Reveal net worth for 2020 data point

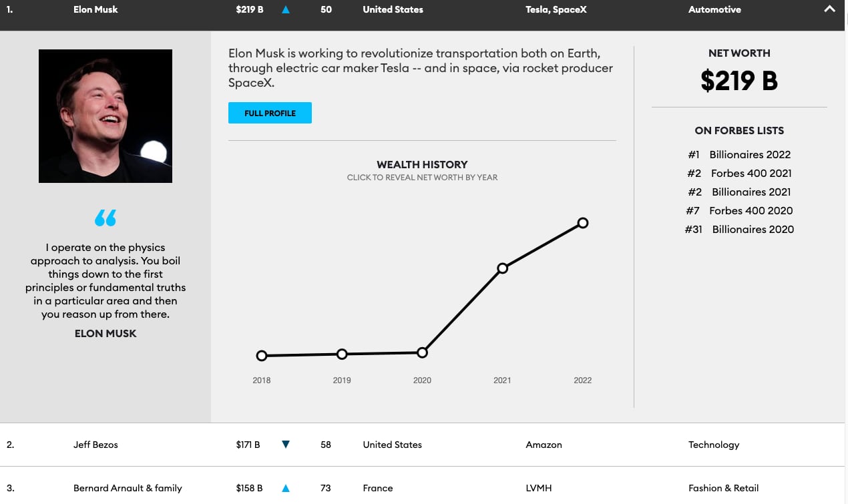422,352
